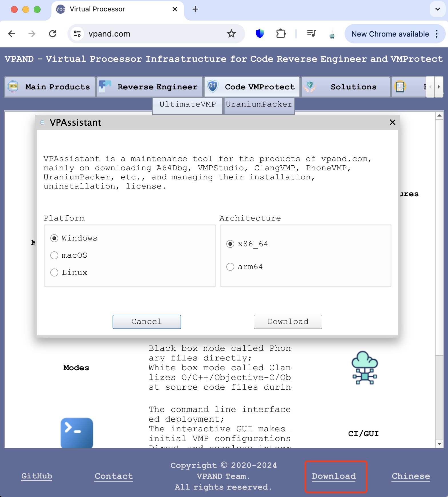Click the scrollbar up arrow
The width and height of the screenshot is (448, 497).
[439, 116]
